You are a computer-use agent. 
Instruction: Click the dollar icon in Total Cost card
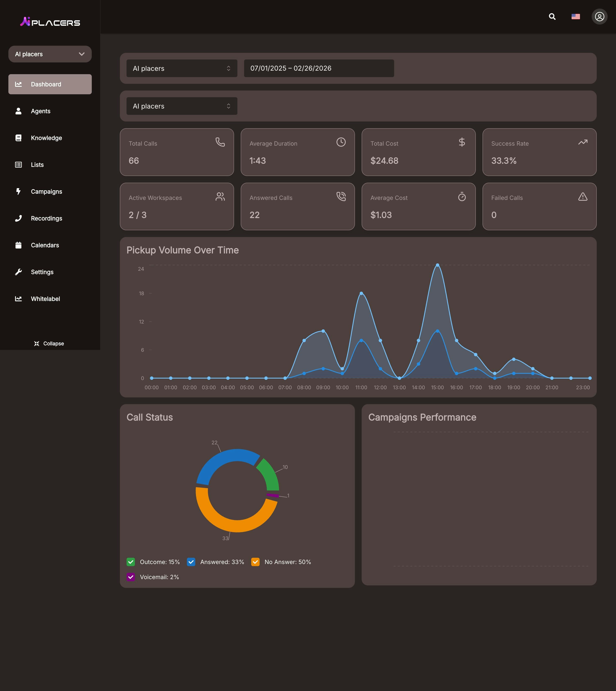click(462, 142)
